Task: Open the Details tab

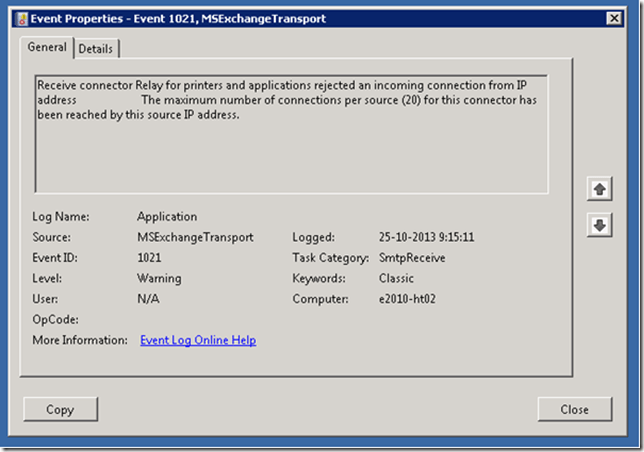Action: [96, 48]
